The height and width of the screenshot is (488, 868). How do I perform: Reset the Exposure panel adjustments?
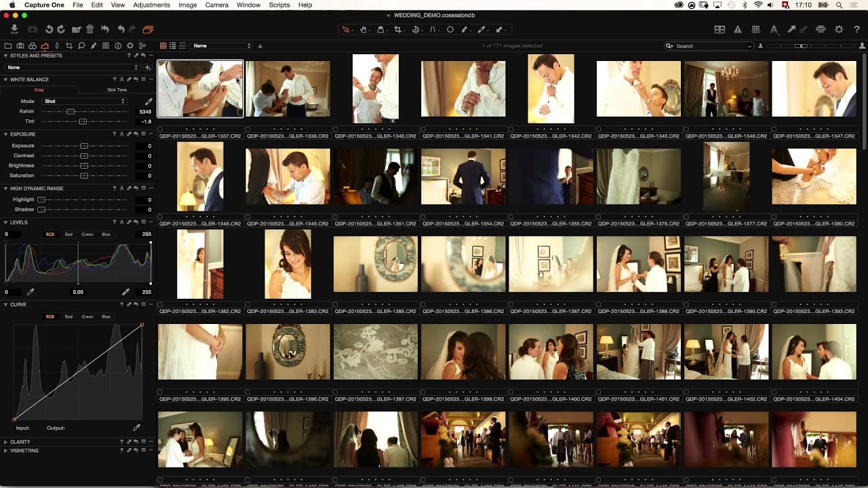pos(136,134)
